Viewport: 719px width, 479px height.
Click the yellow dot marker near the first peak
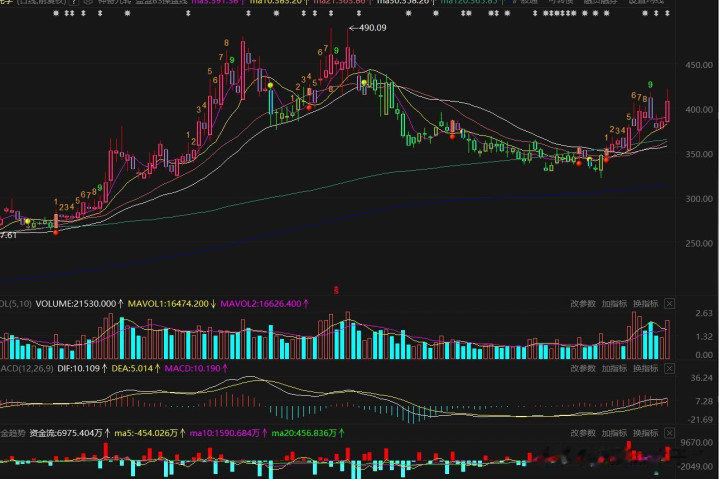(x=269, y=86)
